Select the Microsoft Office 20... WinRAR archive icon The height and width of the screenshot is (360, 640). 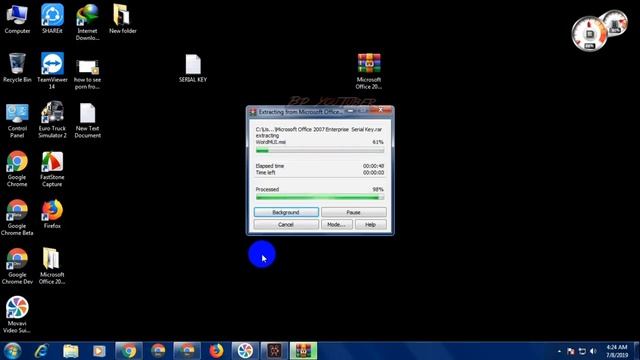(x=369, y=71)
